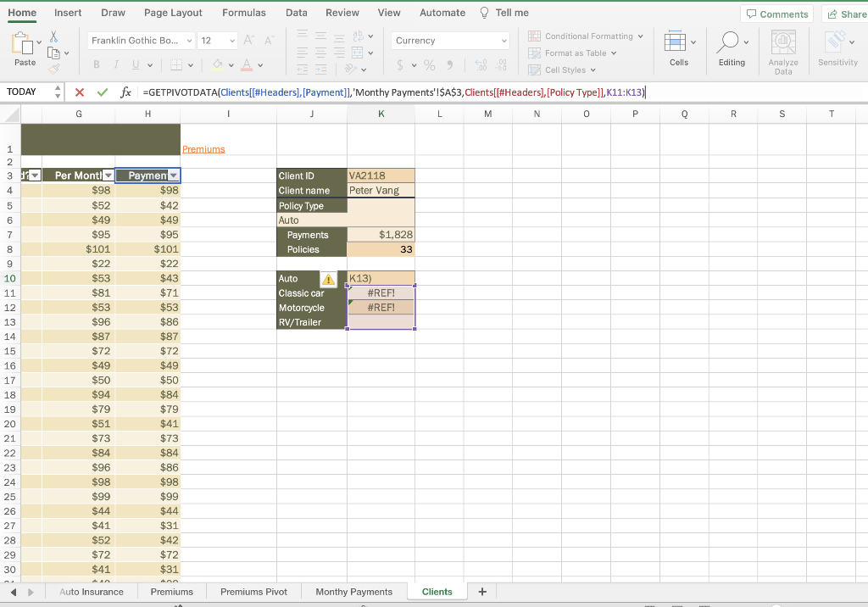The image size is (868, 607).
Task: Click the Decrease Decimal icon
Action: [500, 65]
